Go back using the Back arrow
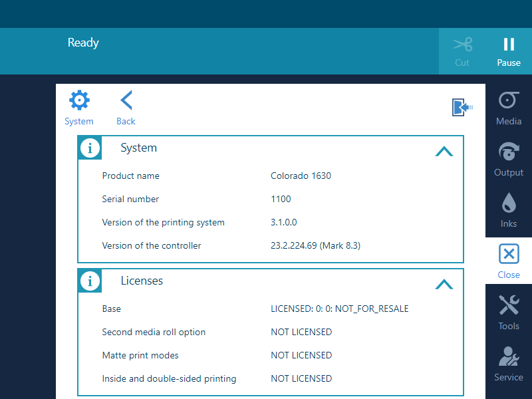This screenshot has width=532, height=399. 126,101
